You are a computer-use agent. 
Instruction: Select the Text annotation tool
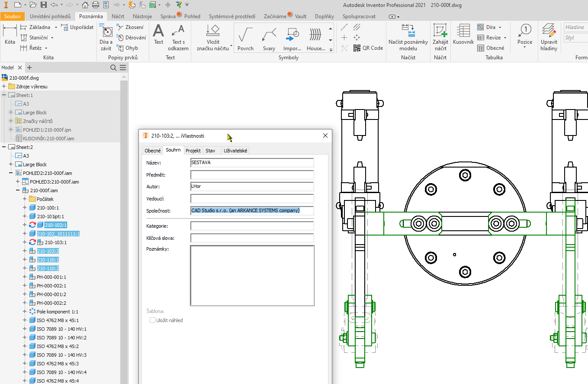158,37
